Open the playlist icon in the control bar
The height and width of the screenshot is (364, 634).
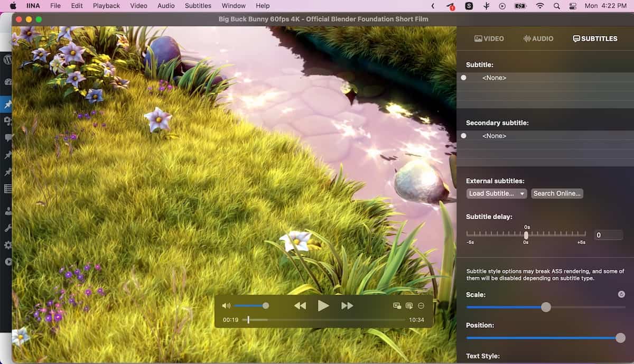[x=409, y=305]
